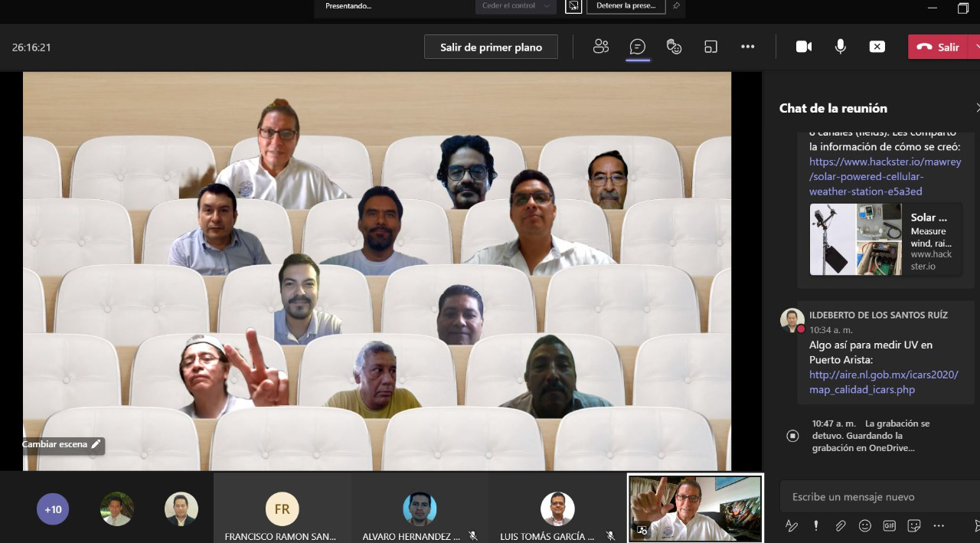Viewport: 980px width, 543px height.
Task: Click the new message input field
Action: (x=879, y=497)
